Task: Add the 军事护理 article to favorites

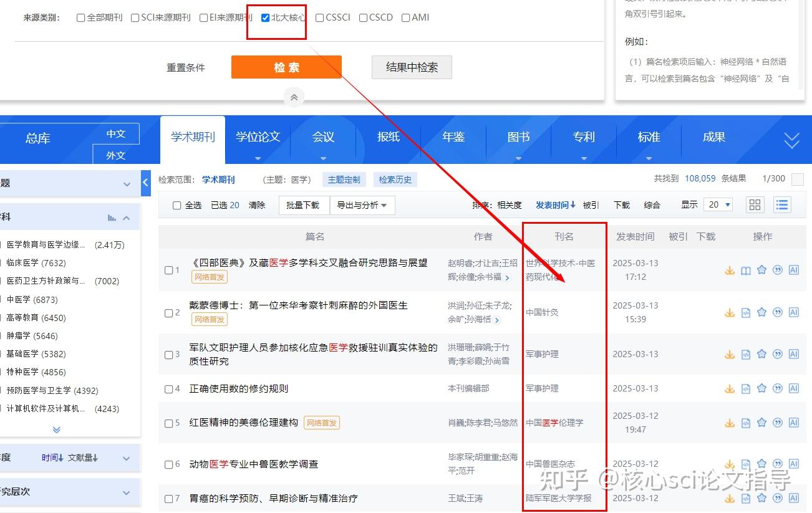Action: [761, 353]
